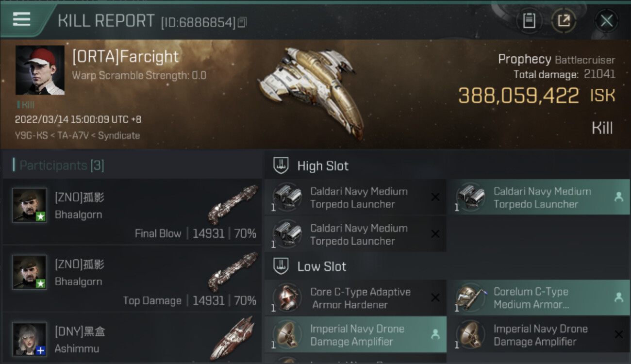This screenshot has height=364, width=631.
Task: Close the kill report with the X button
Action: 606,20
